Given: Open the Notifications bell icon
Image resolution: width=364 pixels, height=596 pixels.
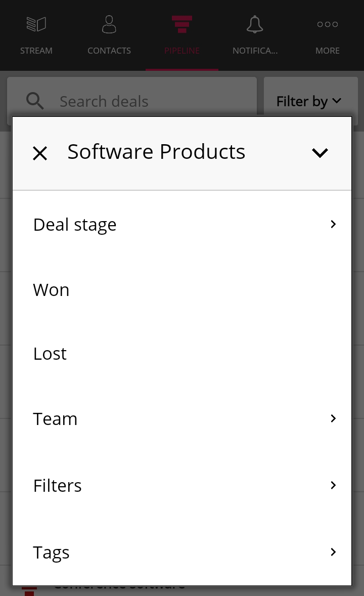Looking at the screenshot, I should coord(255,24).
